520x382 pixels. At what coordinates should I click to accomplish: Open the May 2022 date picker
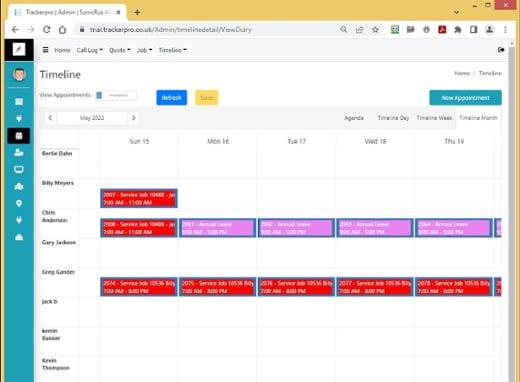tap(92, 118)
